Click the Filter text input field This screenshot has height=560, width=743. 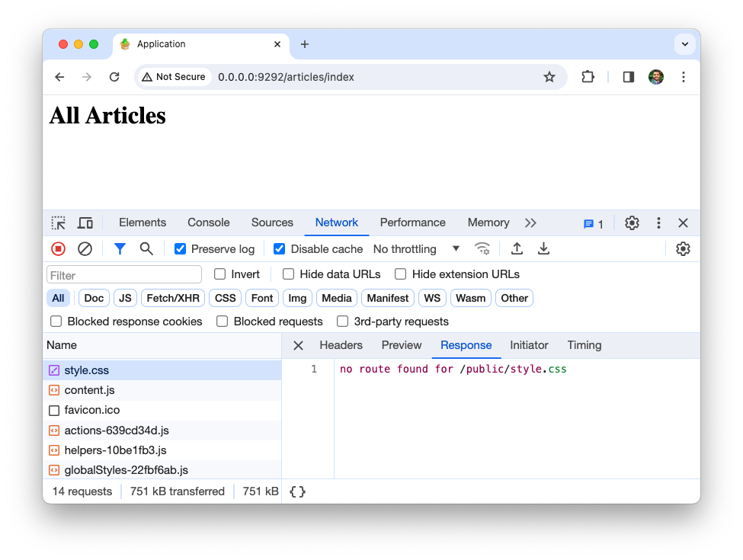(x=124, y=275)
